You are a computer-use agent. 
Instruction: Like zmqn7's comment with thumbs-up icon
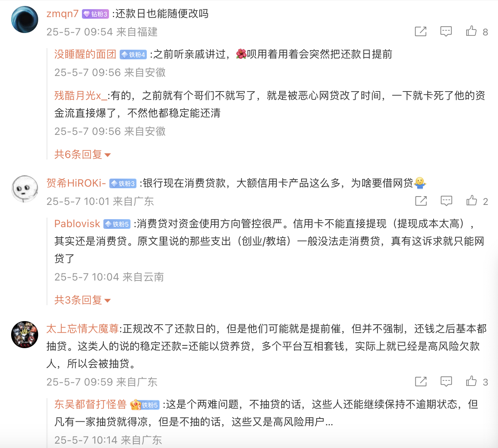[x=471, y=31]
